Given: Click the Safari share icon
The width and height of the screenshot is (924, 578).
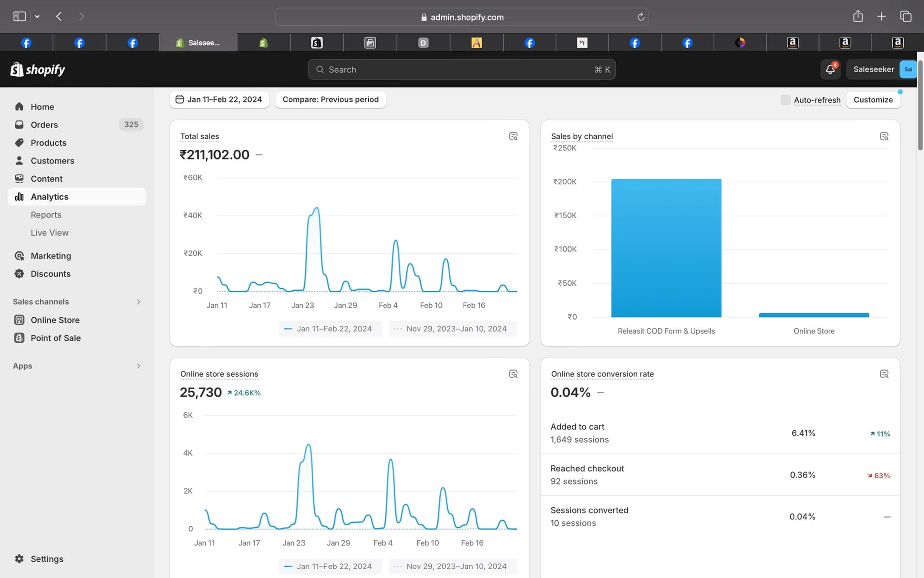Looking at the screenshot, I should pyautogui.click(x=858, y=16).
